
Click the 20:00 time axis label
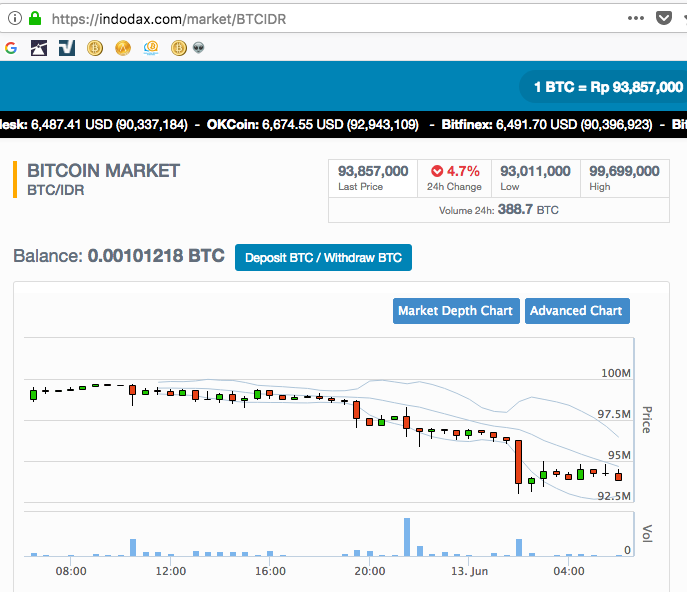pyautogui.click(x=370, y=571)
